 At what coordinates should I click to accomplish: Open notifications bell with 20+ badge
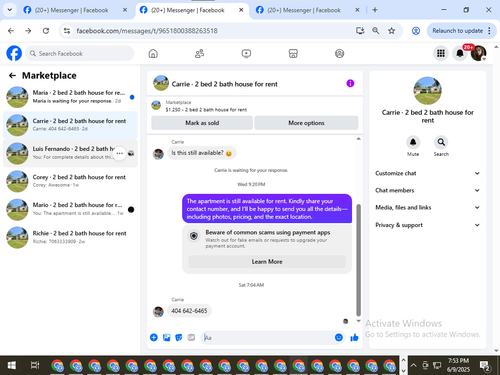460,53
